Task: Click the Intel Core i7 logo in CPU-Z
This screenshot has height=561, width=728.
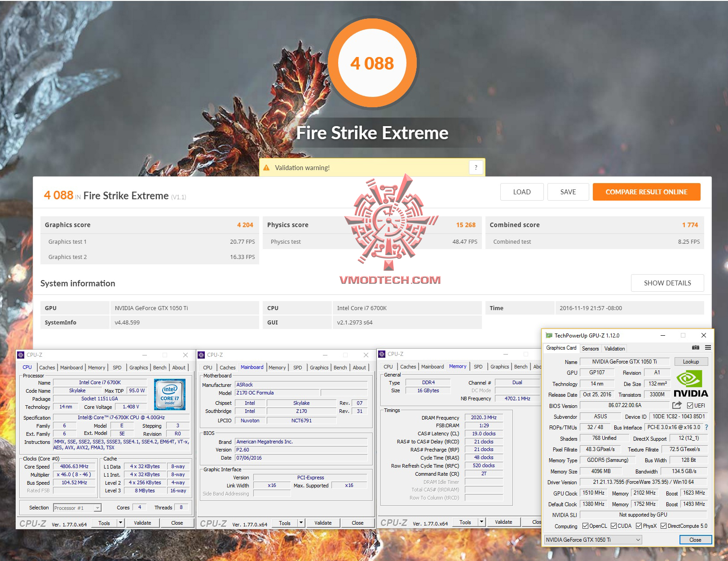Action: [169, 394]
